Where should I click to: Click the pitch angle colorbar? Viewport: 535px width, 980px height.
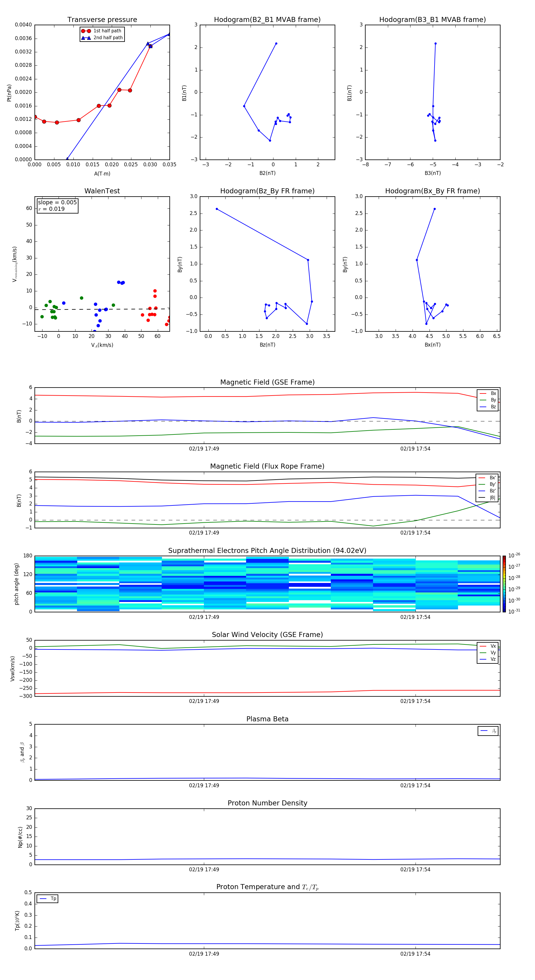504,584
